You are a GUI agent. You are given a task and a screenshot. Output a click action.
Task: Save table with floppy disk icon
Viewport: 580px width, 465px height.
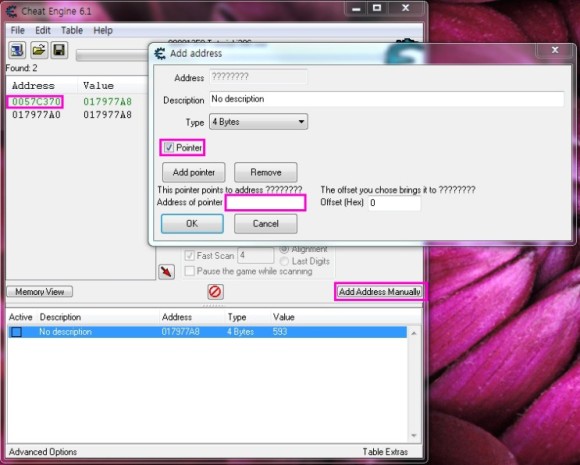pos(59,50)
